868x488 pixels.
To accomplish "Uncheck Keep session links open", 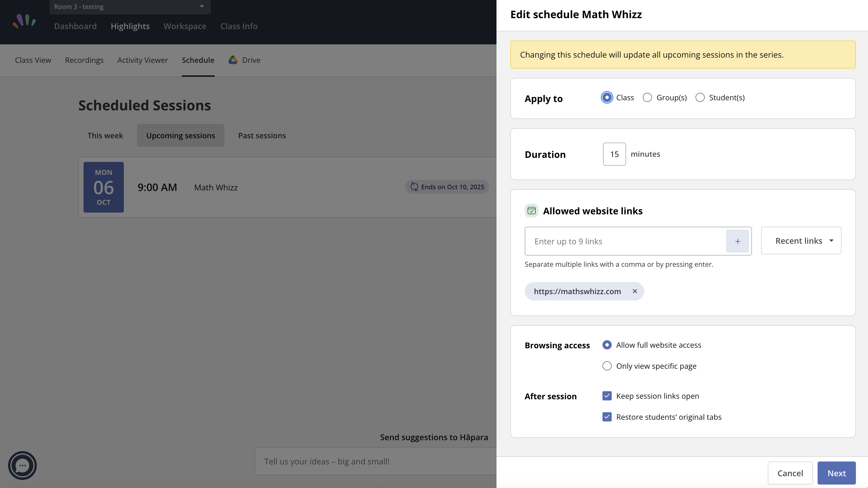I will [x=607, y=396].
